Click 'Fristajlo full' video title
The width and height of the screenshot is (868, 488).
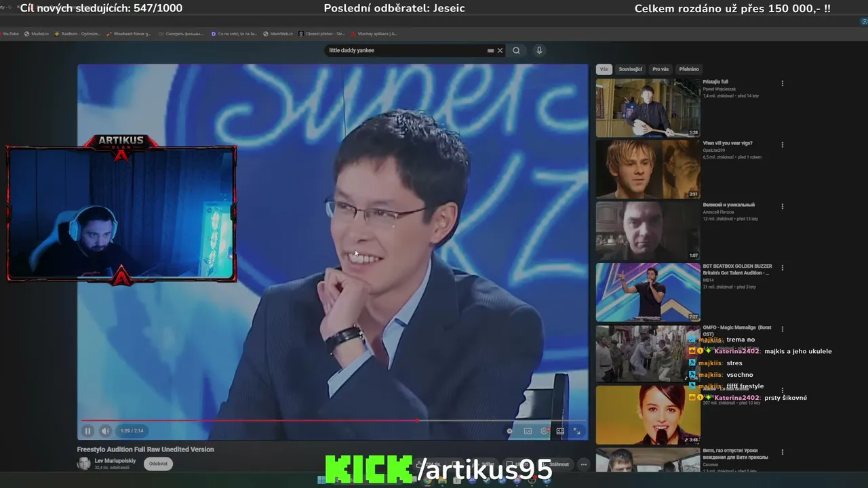(x=715, y=82)
